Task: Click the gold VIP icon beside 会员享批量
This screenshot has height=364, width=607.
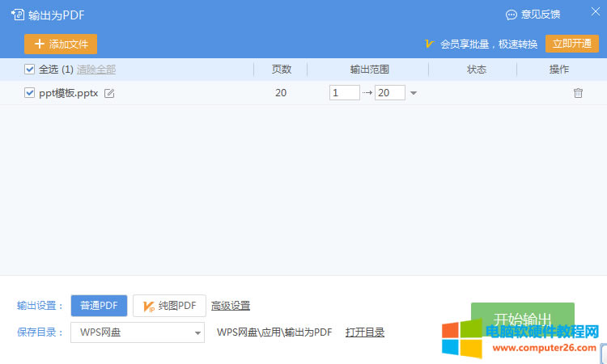Action: pos(430,44)
